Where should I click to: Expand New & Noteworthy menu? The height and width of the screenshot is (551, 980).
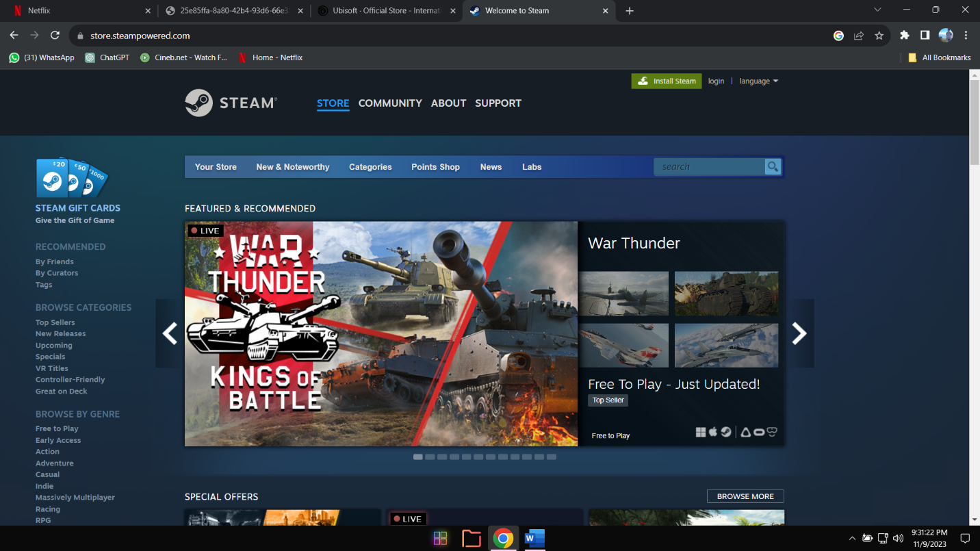pos(292,167)
